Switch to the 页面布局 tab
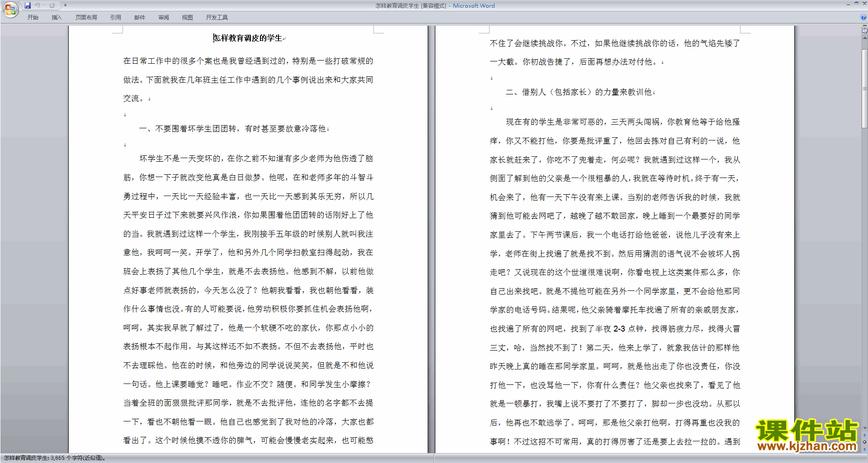Image resolution: width=868 pixels, height=463 pixels. point(86,18)
